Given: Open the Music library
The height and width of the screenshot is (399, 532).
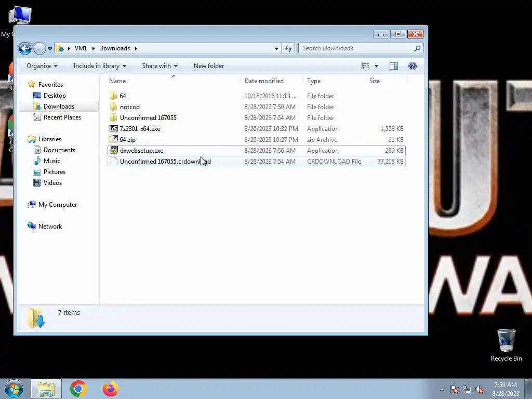Looking at the screenshot, I should pos(51,161).
